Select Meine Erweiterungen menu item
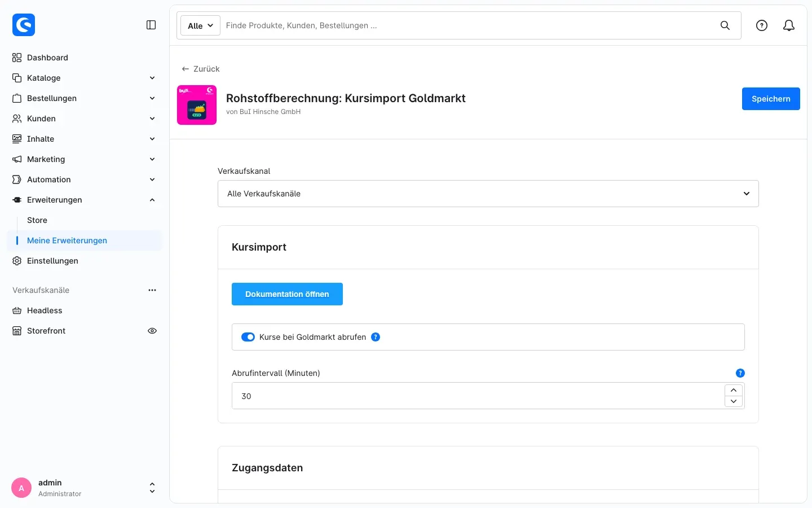This screenshot has width=812, height=508. click(x=85, y=240)
